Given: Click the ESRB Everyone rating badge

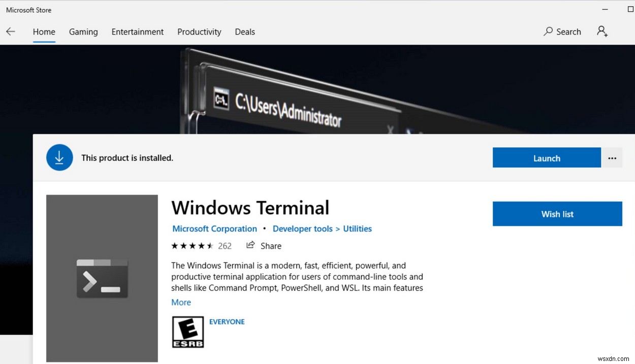Looking at the screenshot, I should [187, 331].
